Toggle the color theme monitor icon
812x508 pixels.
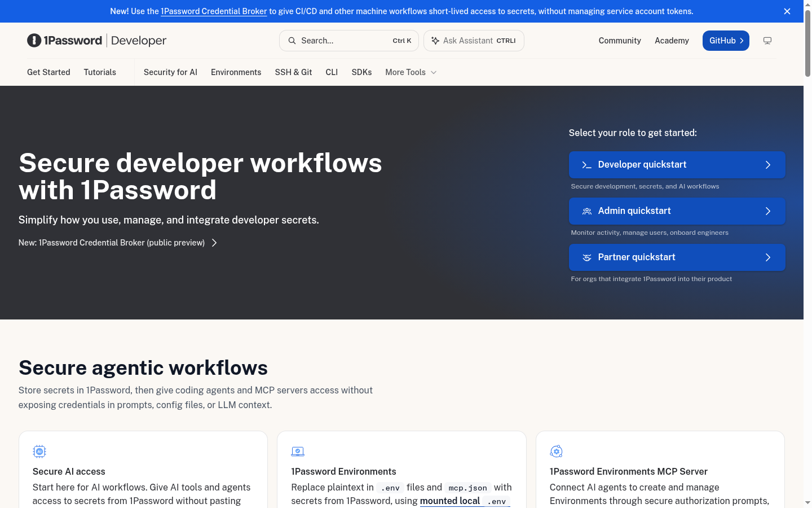pyautogui.click(x=767, y=41)
